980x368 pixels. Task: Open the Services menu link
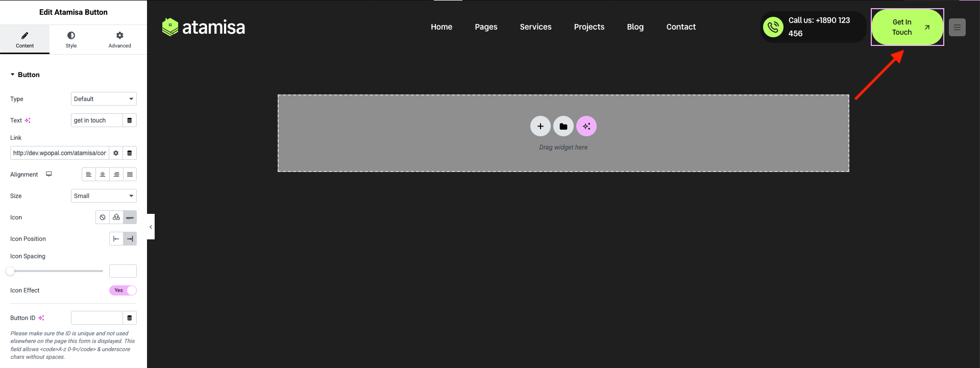tap(535, 27)
